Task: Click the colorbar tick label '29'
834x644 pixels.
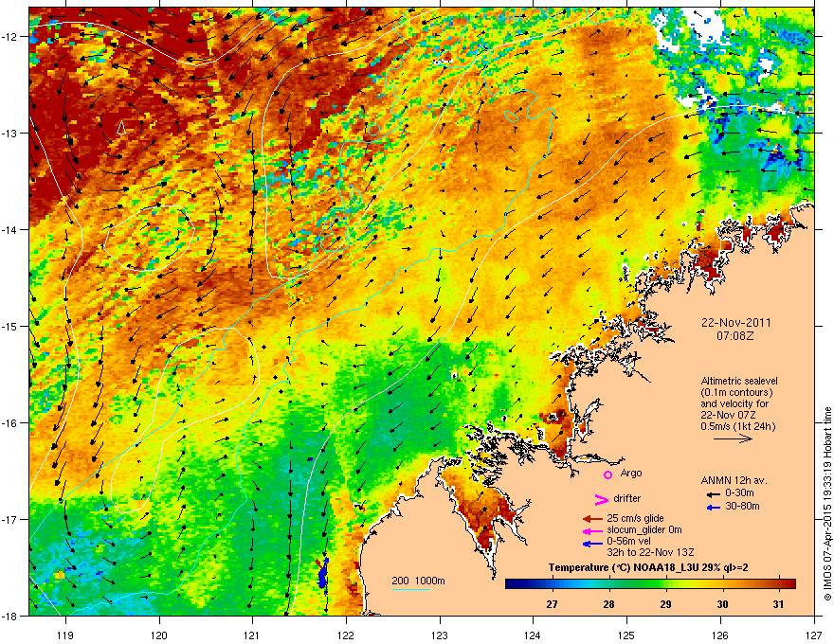Action: 665,604
